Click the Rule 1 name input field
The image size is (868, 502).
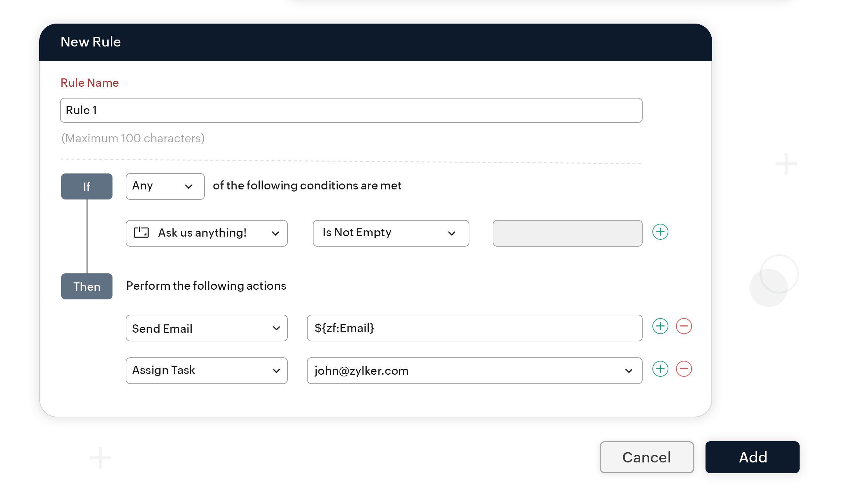(351, 110)
